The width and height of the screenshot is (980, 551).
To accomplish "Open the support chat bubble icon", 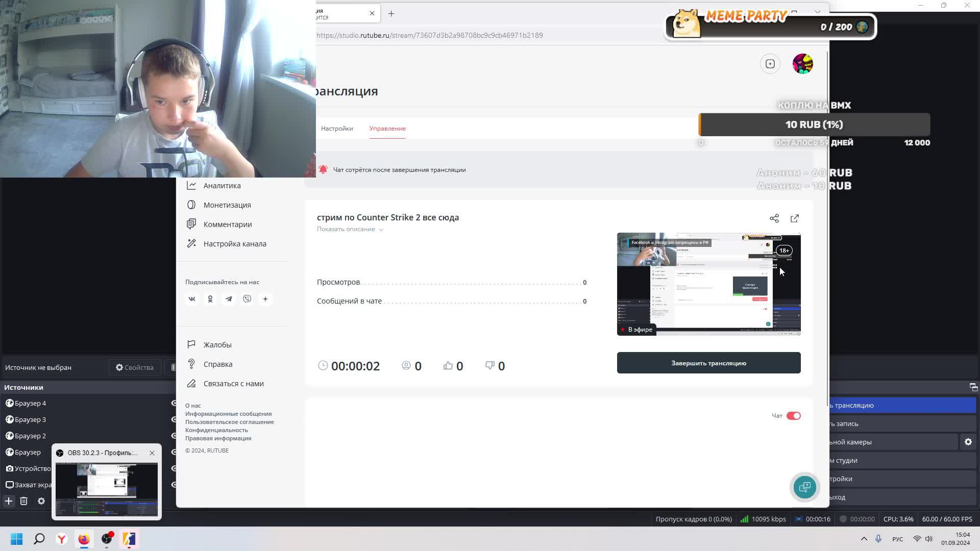I will pyautogui.click(x=805, y=487).
